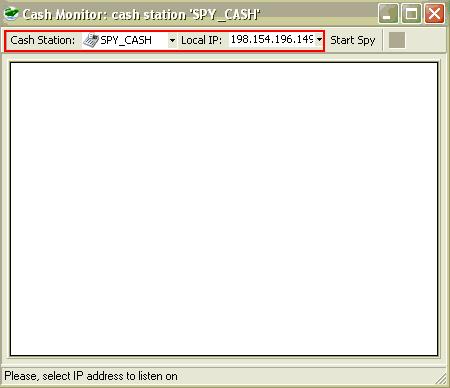Maximize the Cash Monitor window
The image size is (450, 388).
pyautogui.click(x=411, y=14)
